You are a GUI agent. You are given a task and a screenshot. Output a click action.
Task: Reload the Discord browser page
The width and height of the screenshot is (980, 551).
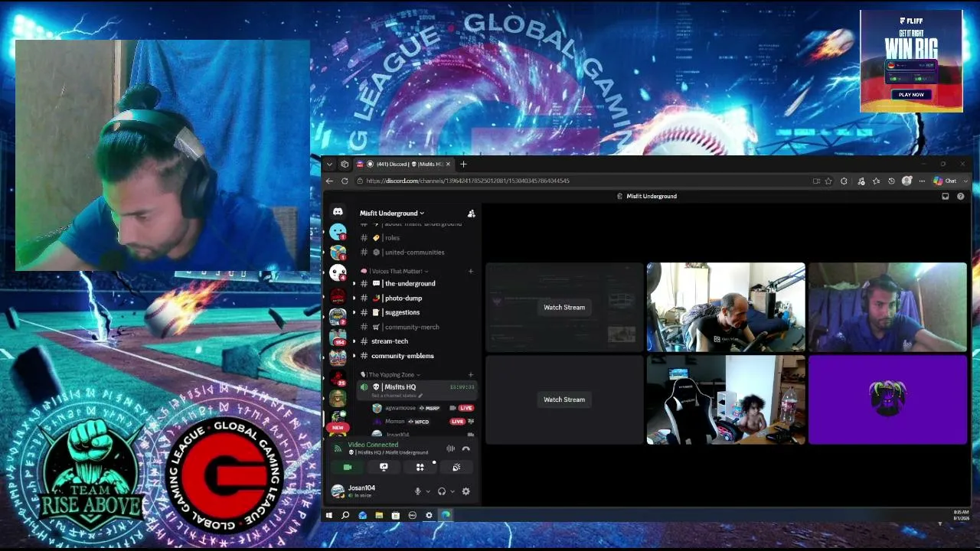[345, 181]
